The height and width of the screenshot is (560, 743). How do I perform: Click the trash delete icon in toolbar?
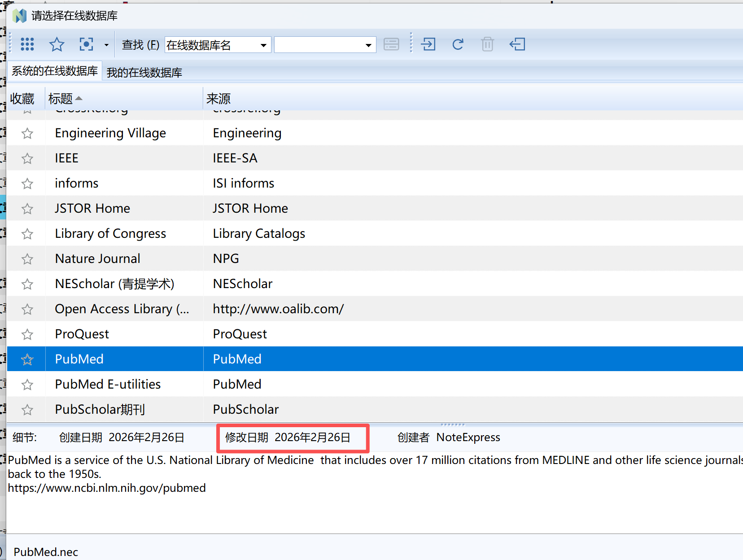[487, 44]
